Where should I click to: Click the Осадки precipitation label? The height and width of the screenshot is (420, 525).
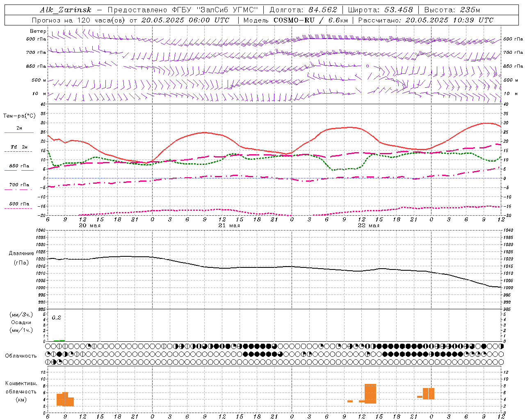pos(21,322)
